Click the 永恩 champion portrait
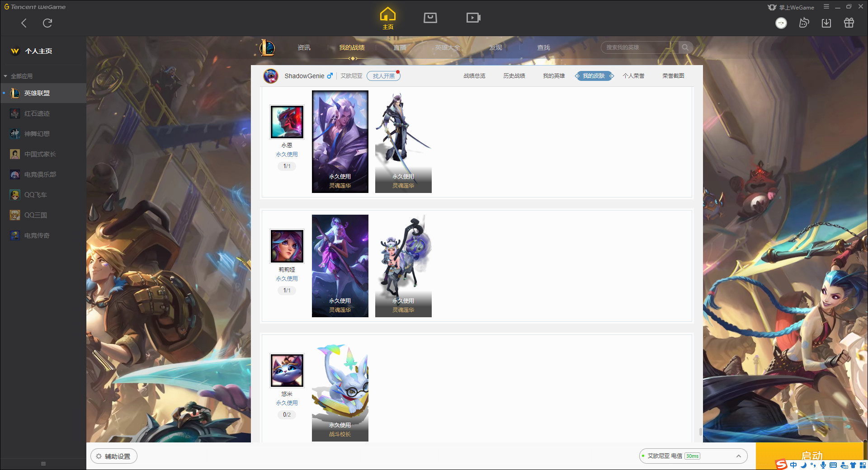Image resolution: width=868 pixels, height=470 pixels. (x=287, y=122)
